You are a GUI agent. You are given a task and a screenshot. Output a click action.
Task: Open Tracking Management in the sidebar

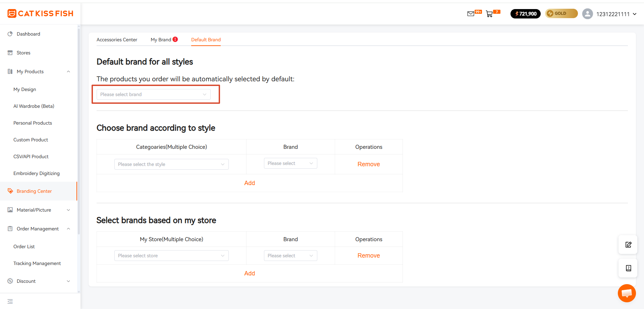(x=37, y=263)
